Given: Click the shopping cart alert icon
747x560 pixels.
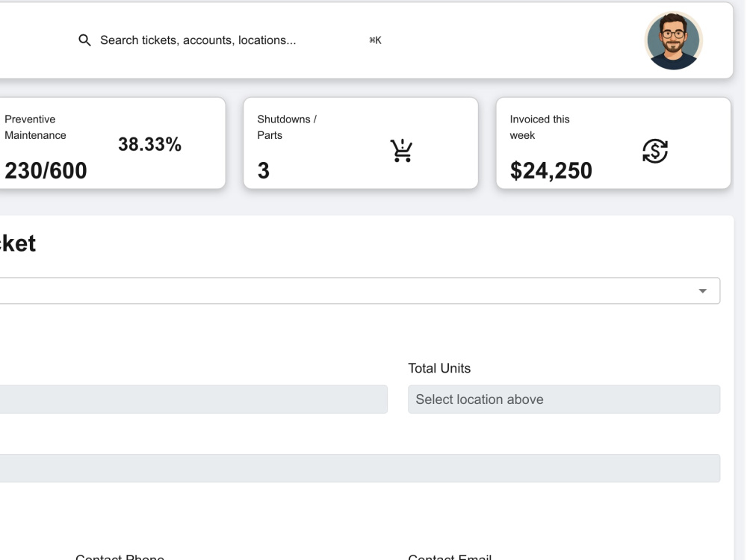Looking at the screenshot, I should click(x=402, y=151).
